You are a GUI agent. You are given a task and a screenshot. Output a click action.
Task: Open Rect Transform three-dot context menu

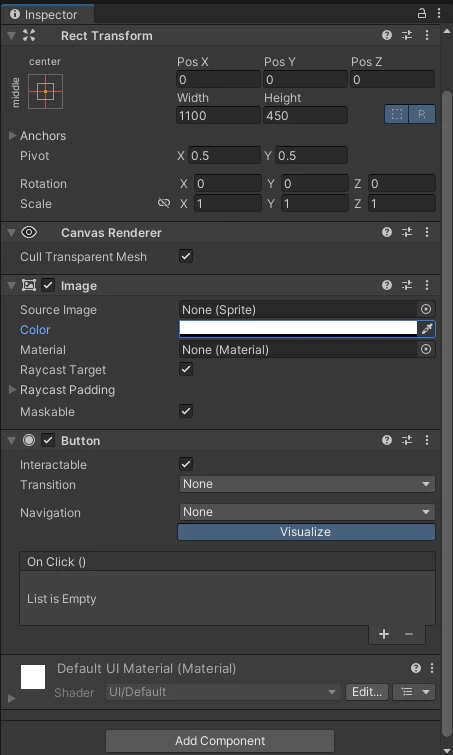(x=427, y=35)
